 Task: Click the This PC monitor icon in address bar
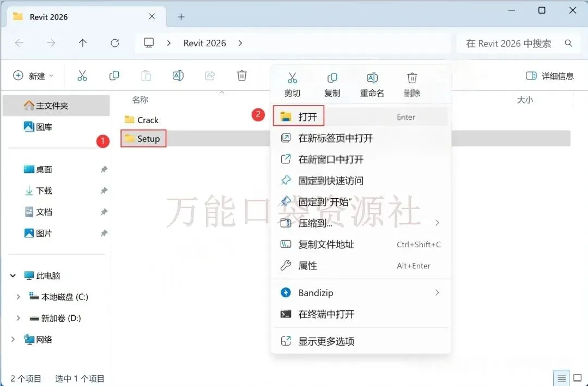pos(149,42)
